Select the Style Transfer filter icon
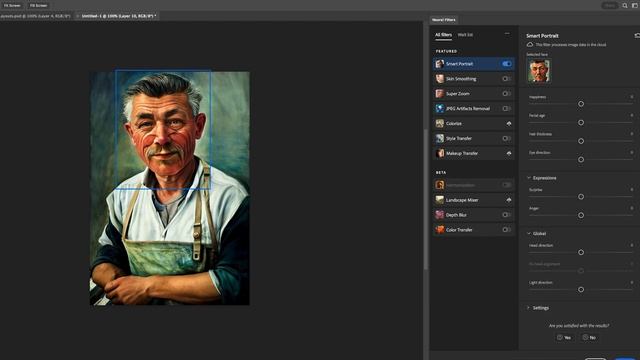This screenshot has height=360, width=640. pyautogui.click(x=440, y=138)
